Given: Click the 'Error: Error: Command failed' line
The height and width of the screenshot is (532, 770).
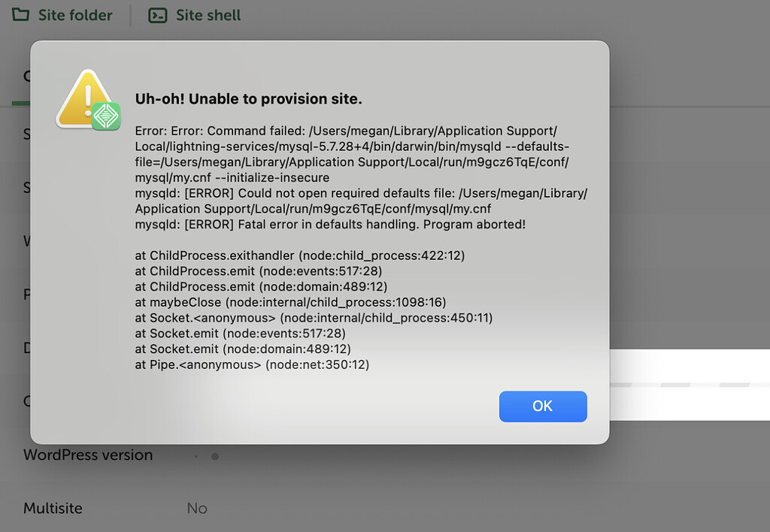Looking at the screenshot, I should point(346,131).
